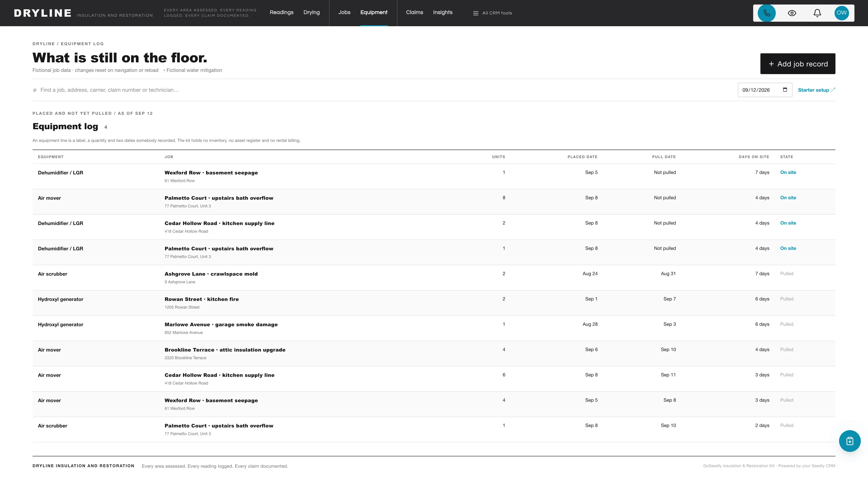
Task: Click the Units column header
Action: 498,157
